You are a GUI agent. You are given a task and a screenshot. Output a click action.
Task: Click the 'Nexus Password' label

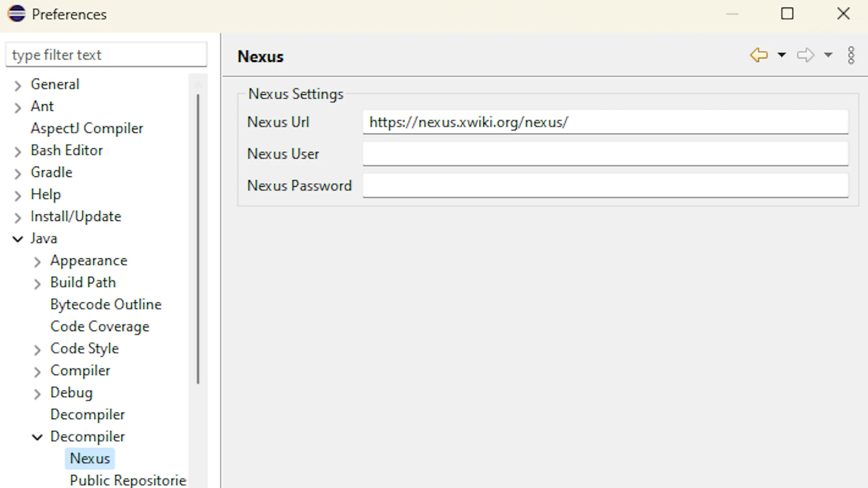coord(299,186)
